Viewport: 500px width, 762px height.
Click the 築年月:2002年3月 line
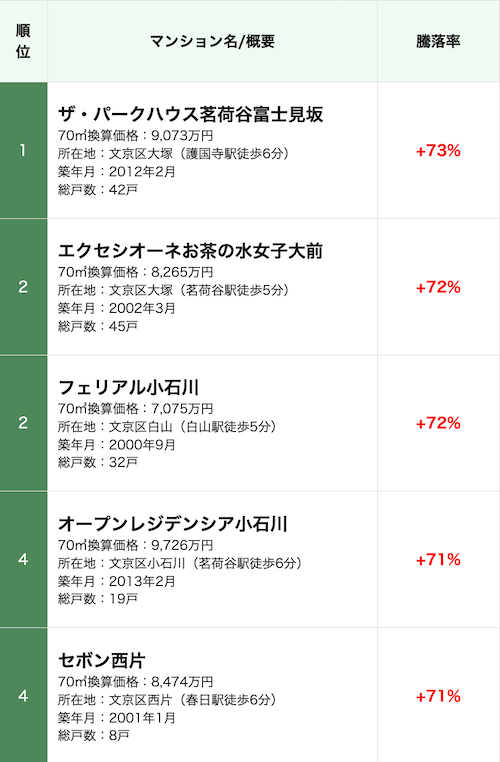coord(117,308)
